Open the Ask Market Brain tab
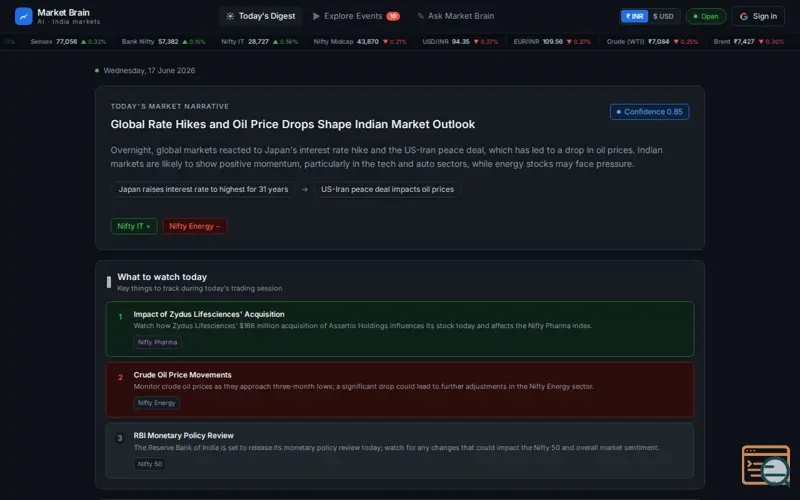800x500 pixels. 456,16
